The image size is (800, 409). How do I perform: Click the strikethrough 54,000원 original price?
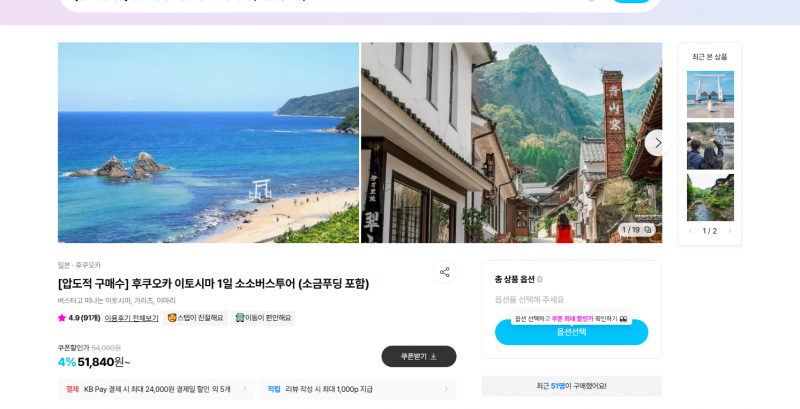point(106,348)
